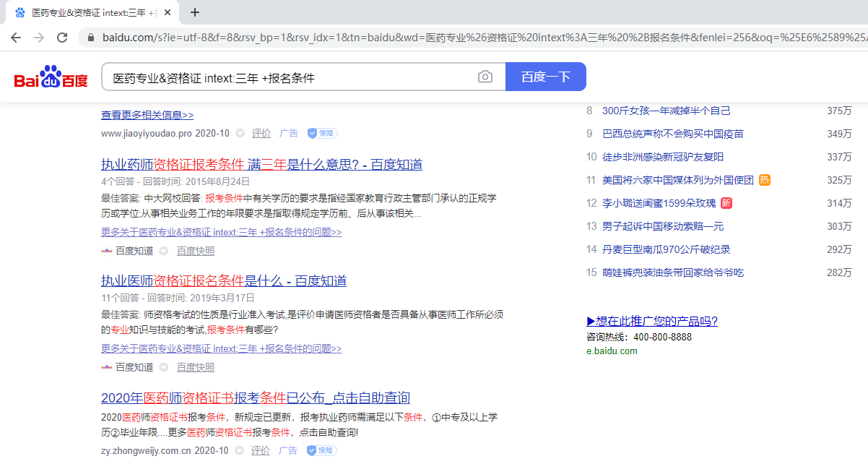Screen dimensions: 868x464
Task: Click the browser address bar URL
Action: click(x=477, y=37)
